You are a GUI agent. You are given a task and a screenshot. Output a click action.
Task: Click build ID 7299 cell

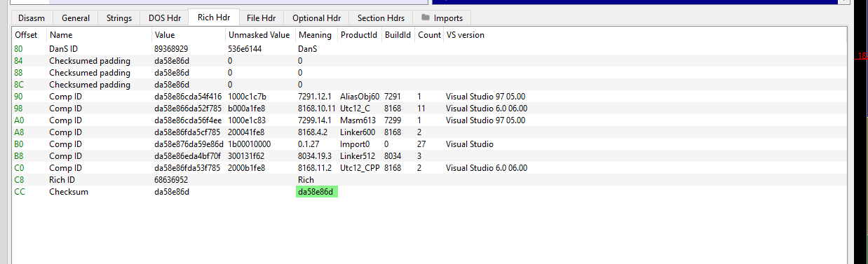coord(393,120)
